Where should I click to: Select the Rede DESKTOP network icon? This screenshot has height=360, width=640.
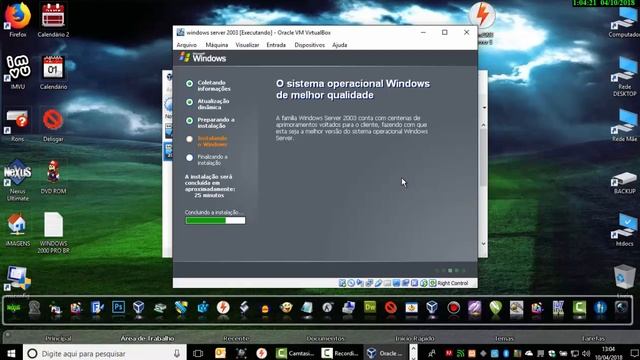point(624,76)
